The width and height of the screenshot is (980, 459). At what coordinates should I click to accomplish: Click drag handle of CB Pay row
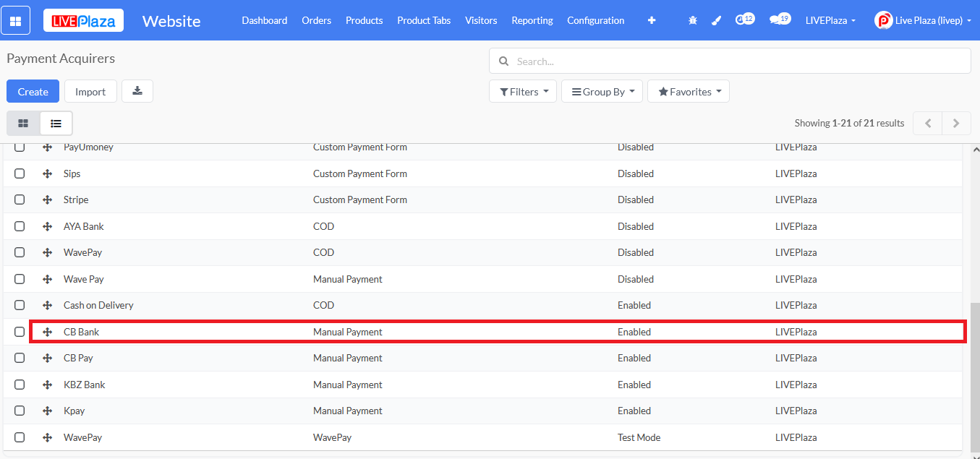pyautogui.click(x=47, y=358)
